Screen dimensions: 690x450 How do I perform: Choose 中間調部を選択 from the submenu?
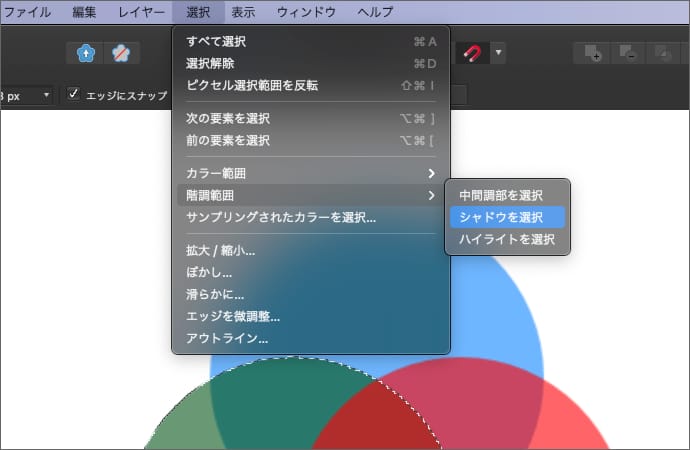[x=502, y=195]
